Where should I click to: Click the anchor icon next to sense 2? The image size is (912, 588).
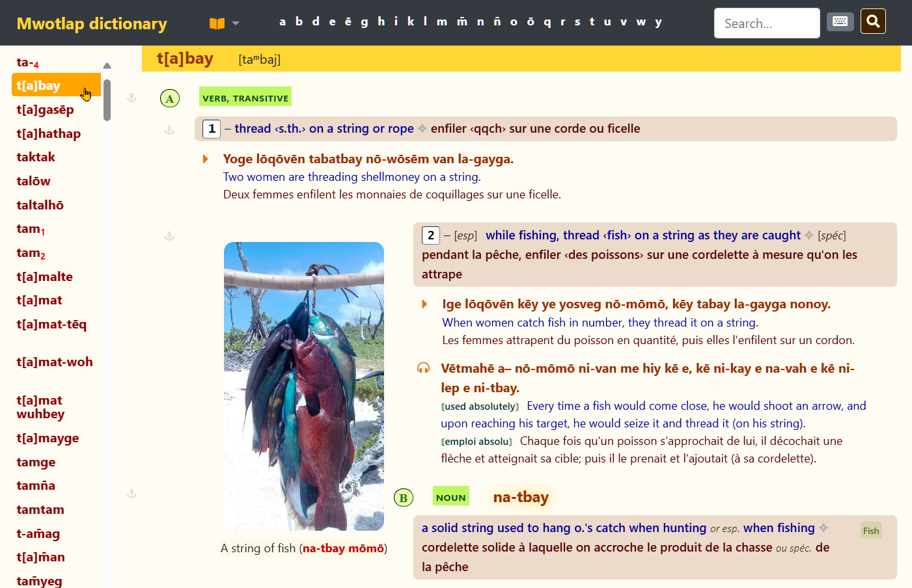169,236
